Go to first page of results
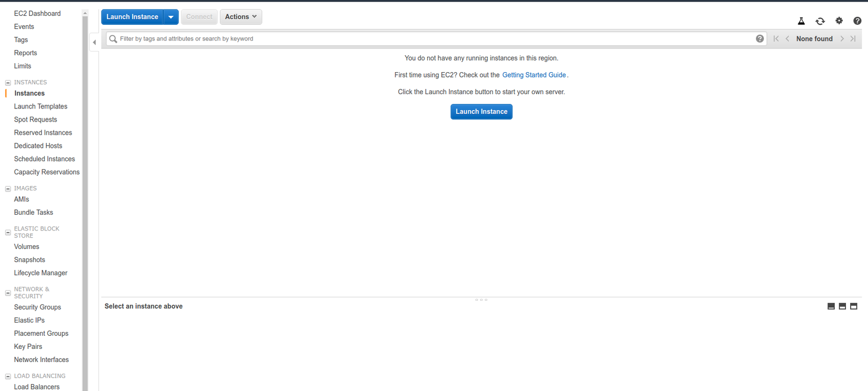This screenshot has width=868, height=391. pyautogui.click(x=776, y=38)
